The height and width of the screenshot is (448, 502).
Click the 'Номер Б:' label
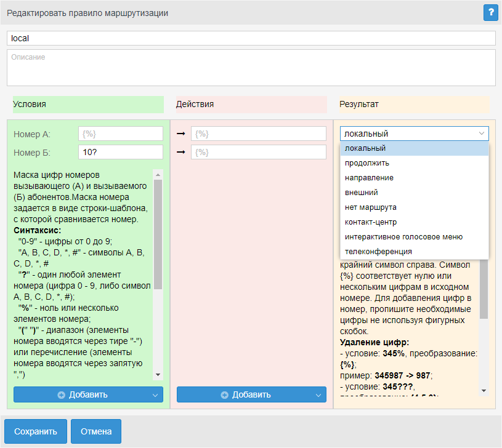click(x=32, y=153)
